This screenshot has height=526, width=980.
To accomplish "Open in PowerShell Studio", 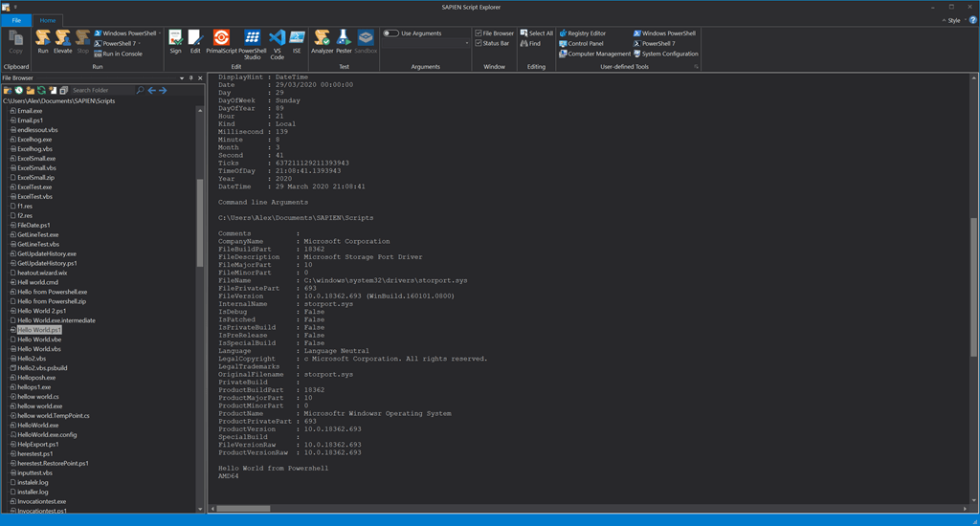I will tap(252, 44).
